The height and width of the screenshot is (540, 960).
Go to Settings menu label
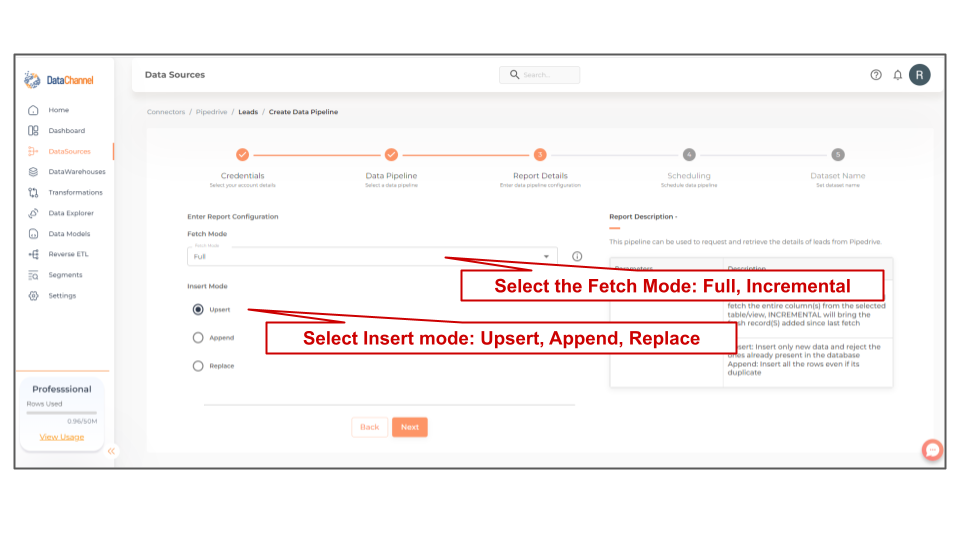pos(62,296)
